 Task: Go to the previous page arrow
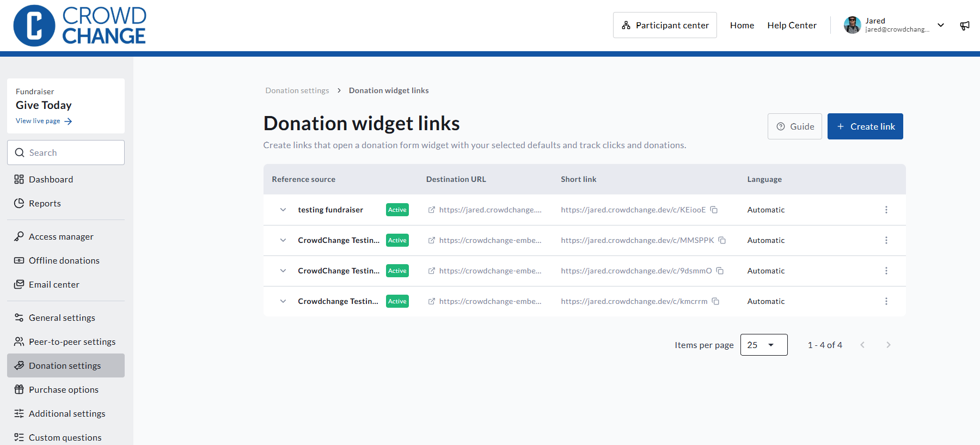point(862,345)
